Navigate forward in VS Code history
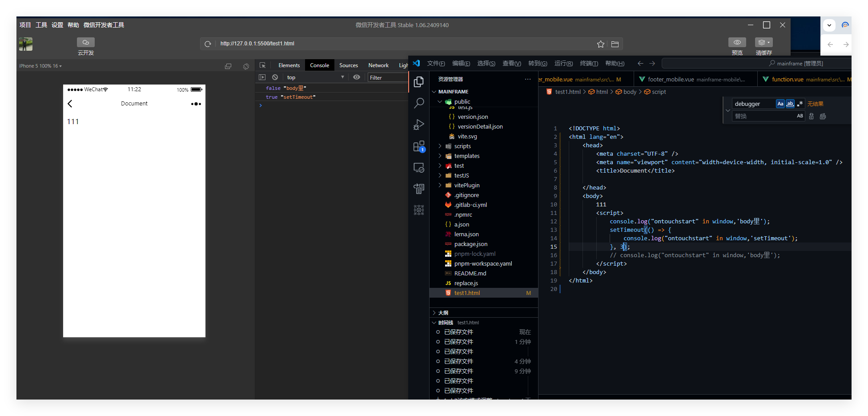Viewport: 868px width, 416px height. 652,64
